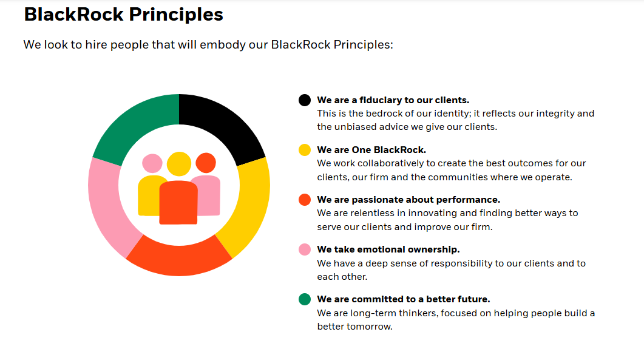Click the yellow One BlackRock legend dot
The width and height of the screenshot is (644, 346).
(304, 150)
